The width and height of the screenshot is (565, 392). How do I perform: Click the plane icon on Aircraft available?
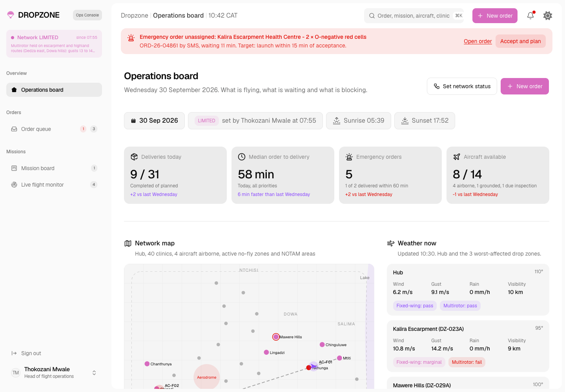457,157
